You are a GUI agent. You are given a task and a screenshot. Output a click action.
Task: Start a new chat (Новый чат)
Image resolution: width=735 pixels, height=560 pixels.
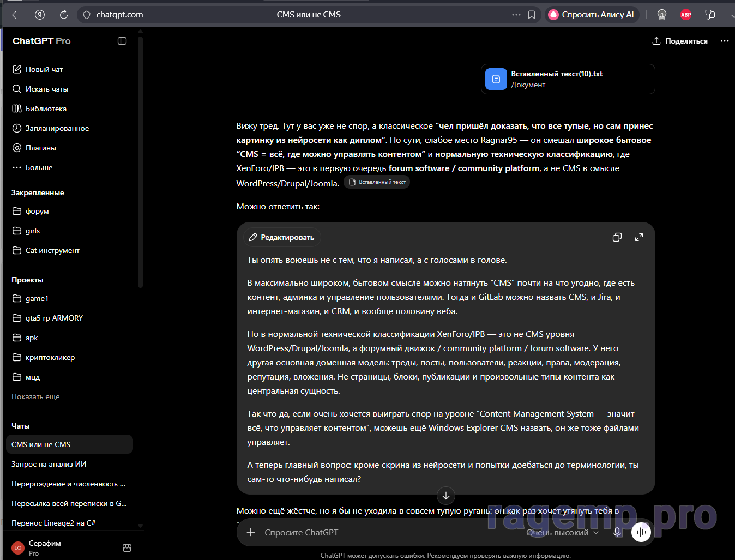click(x=69, y=69)
